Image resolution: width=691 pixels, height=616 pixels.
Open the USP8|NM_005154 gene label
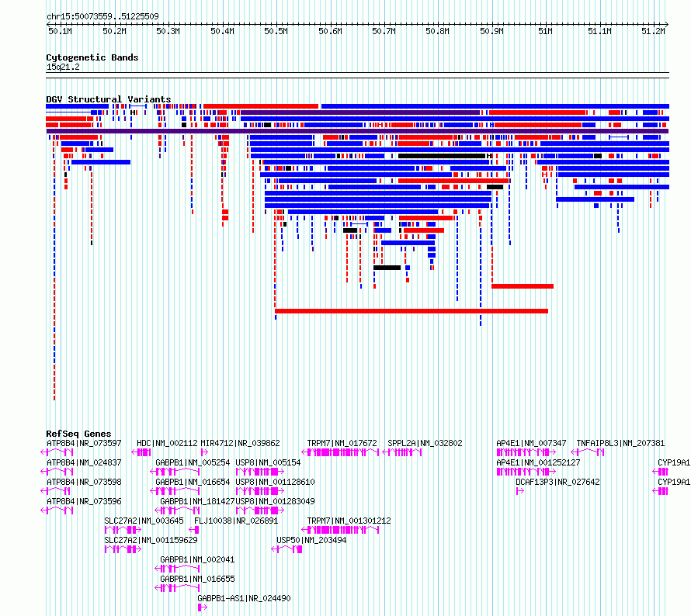(268, 462)
